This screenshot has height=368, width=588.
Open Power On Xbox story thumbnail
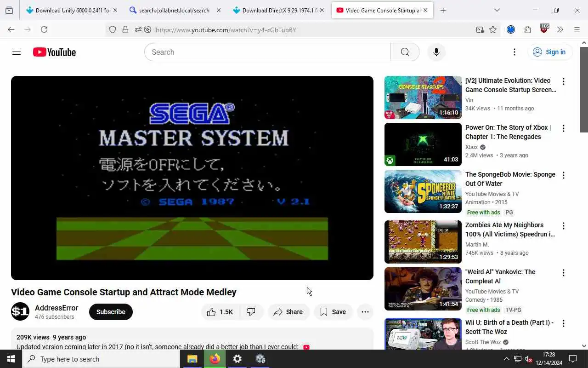423,144
